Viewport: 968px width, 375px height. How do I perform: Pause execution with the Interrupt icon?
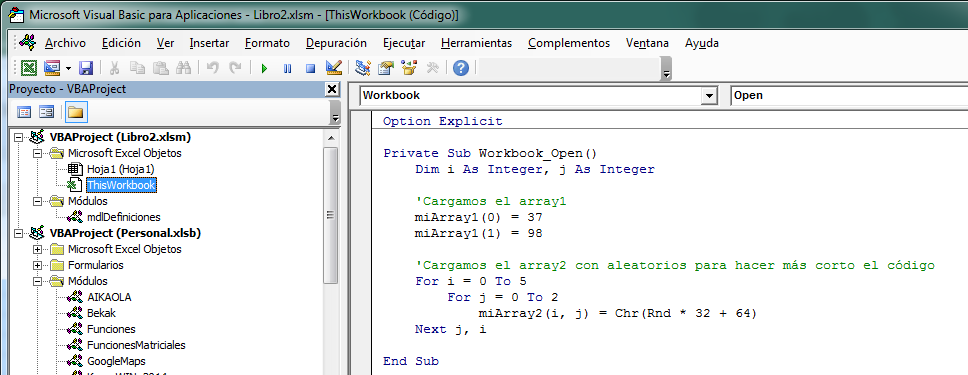pyautogui.click(x=287, y=69)
